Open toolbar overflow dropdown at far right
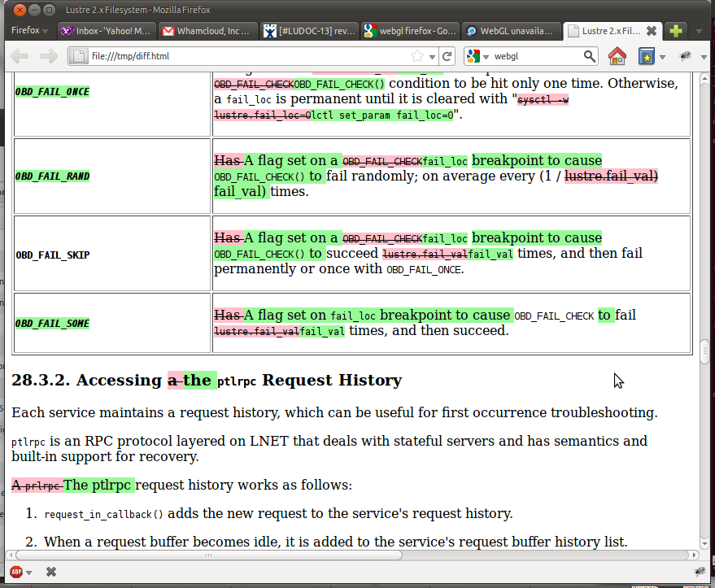715x588 pixels. (704, 57)
